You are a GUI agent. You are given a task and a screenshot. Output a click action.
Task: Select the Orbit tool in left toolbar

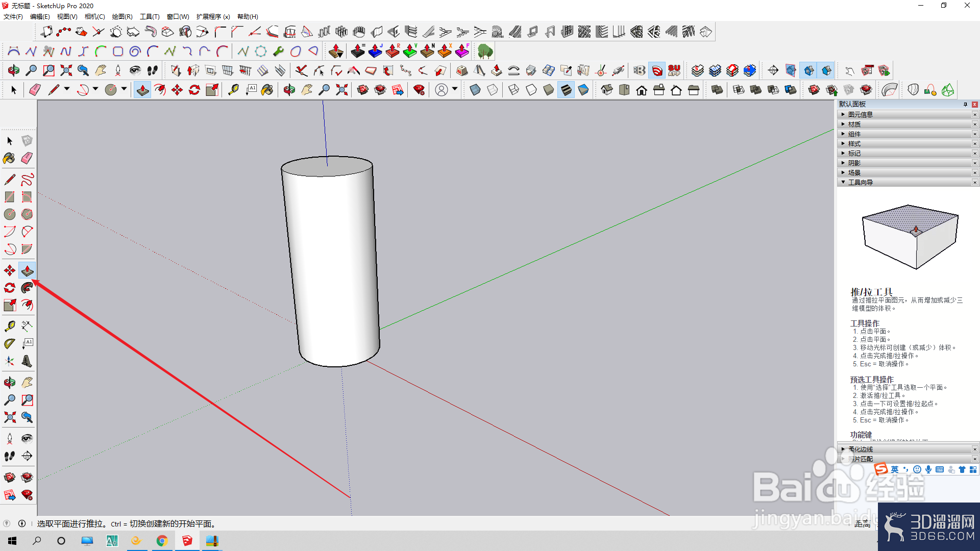[10, 382]
